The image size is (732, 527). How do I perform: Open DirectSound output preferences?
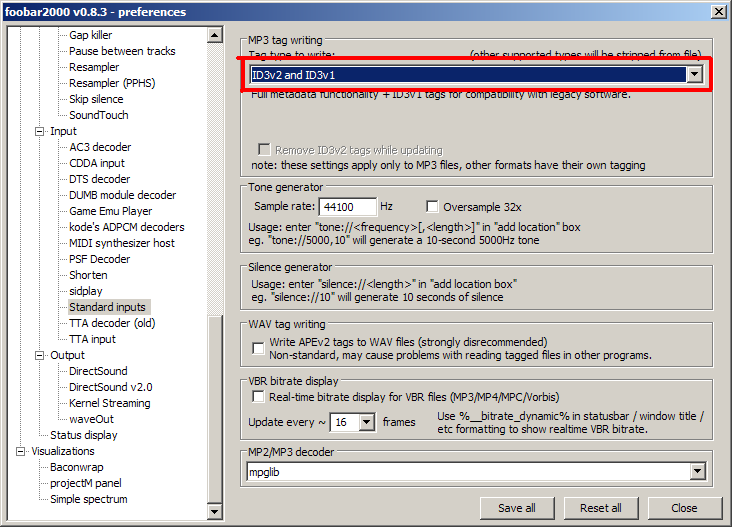[99, 371]
